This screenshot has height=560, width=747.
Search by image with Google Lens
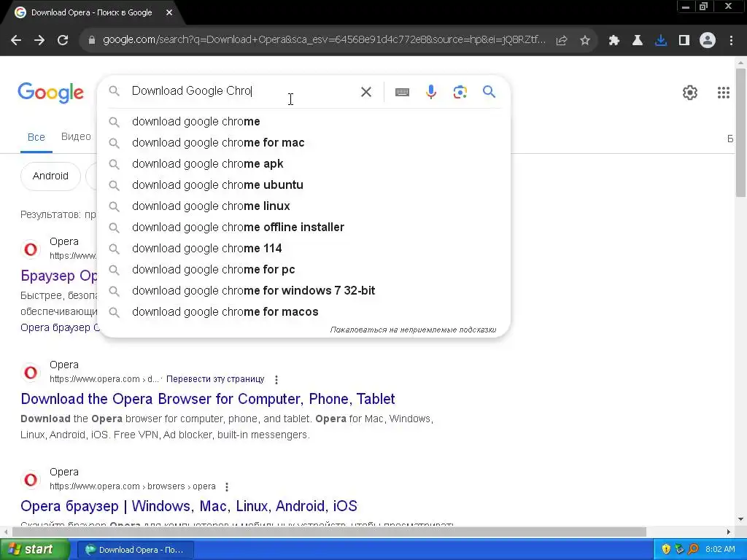tap(460, 92)
